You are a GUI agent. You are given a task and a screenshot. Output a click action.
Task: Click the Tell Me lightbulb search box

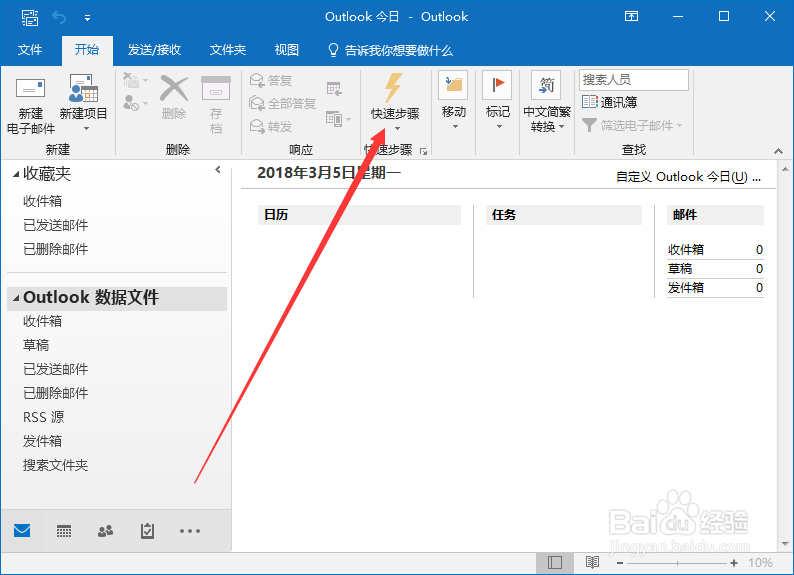click(390, 50)
